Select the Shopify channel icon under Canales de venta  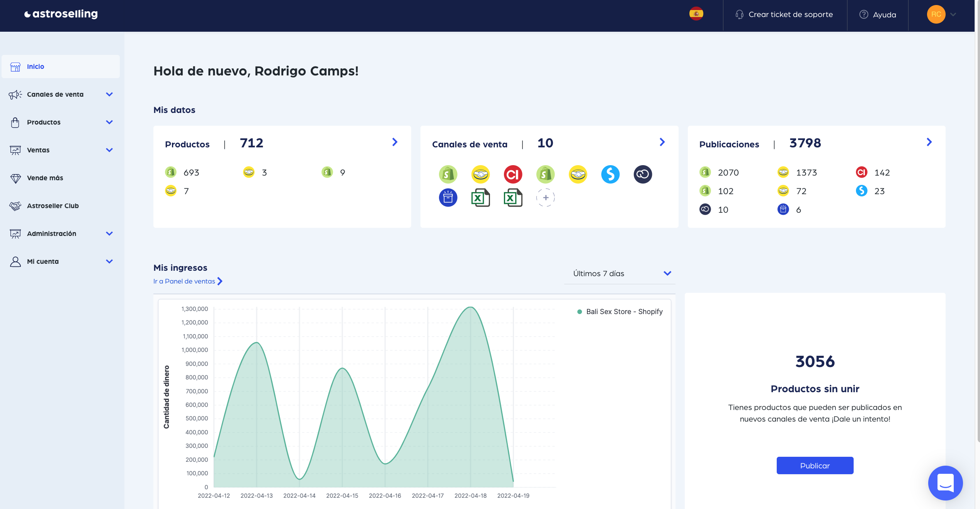[x=447, y=174]
